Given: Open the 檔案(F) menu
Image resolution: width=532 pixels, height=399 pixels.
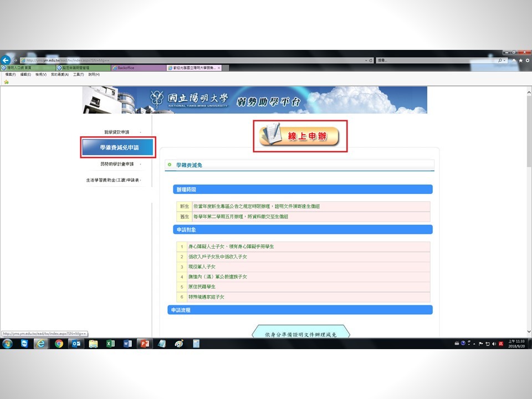Looking at the screenshot, I should [x=11, y=74].
